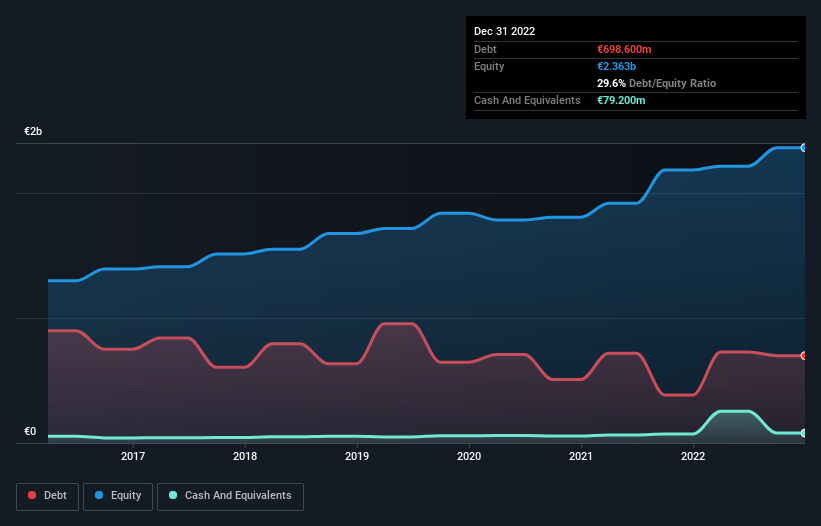Click the 2018 x-axis label
The height and width of the screenshot is (526, 821).
(x=245, y=456)
